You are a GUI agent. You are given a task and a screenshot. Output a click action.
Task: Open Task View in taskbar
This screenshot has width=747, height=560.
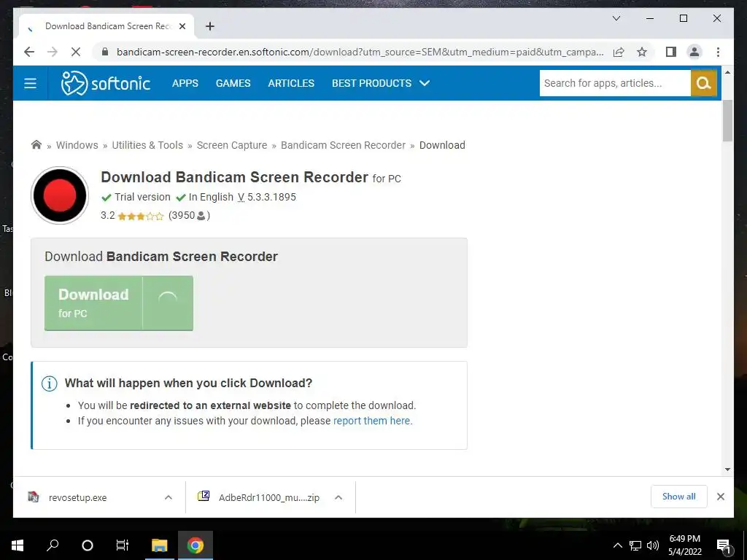[123, 545]
